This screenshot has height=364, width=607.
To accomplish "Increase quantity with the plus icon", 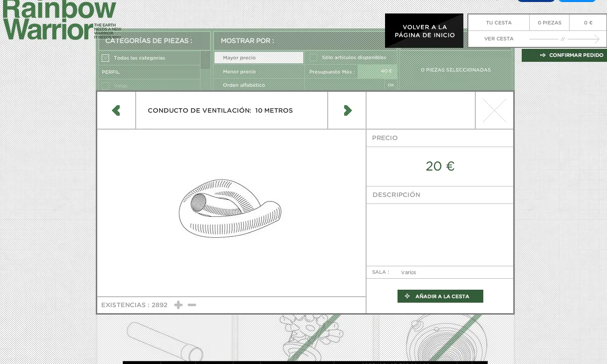I will click(x=178, y=305).
